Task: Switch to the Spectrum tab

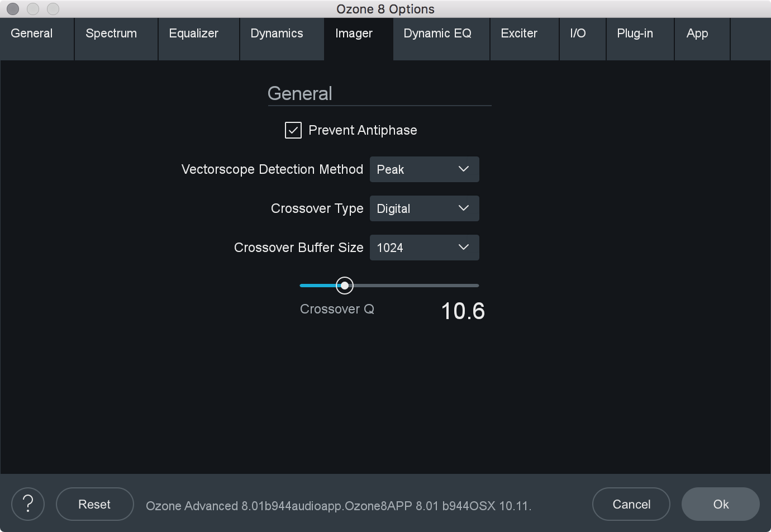Action: click(x=116, y=39)
